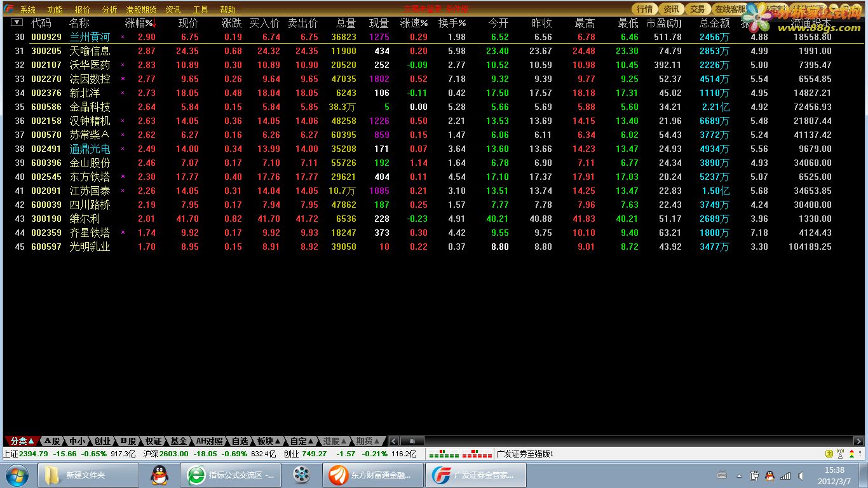Click the up-down market breadth bars indicator
868x488 pixels.
tap(461, 454)
